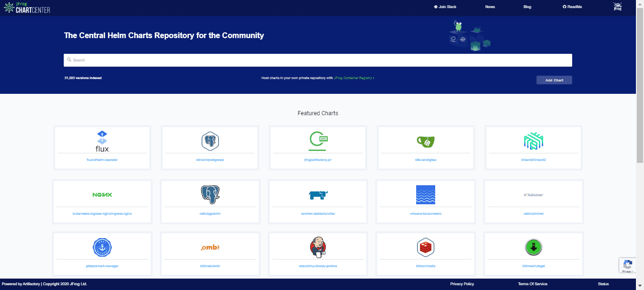Open the Velero blue waves icon

tap(425, 195)
